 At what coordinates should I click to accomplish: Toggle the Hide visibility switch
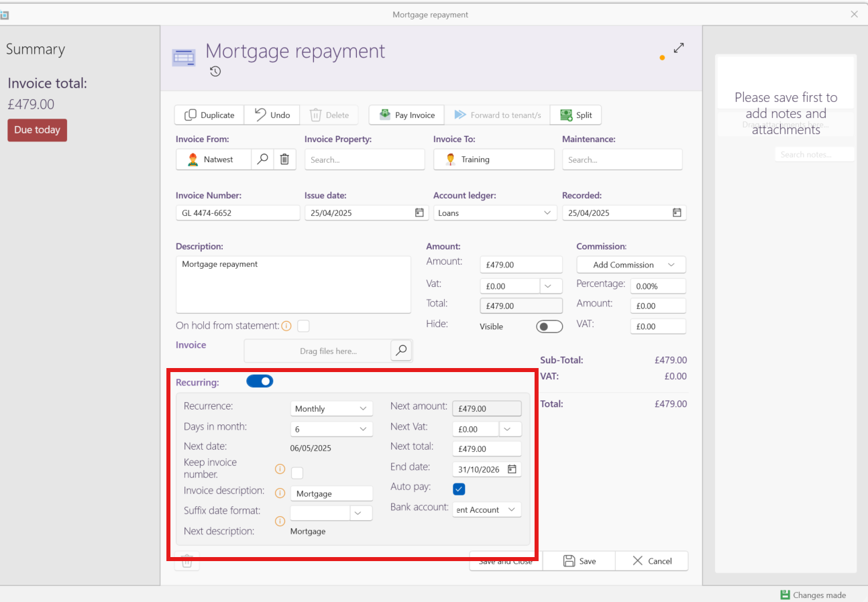(x=549, y=326)
